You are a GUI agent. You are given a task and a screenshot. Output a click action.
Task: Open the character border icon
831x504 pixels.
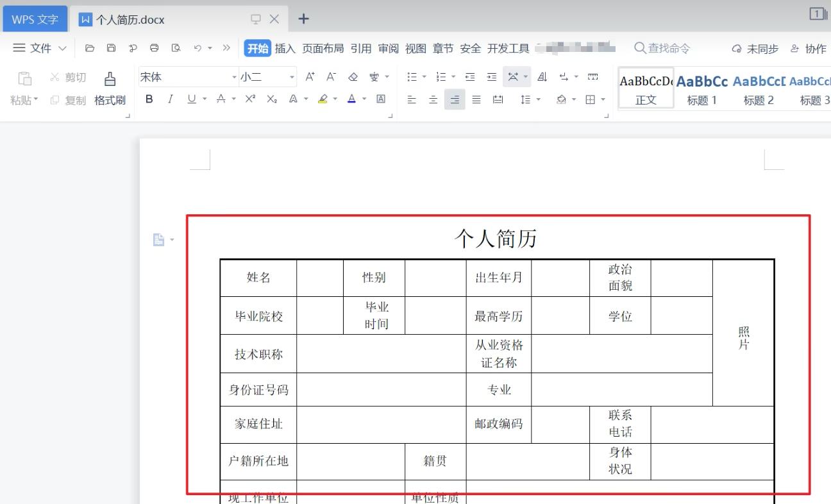pos(380,99)
